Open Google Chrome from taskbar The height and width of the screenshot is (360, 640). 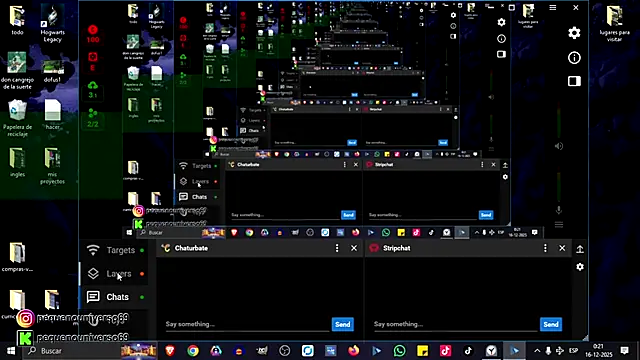[x=193, y=351]
